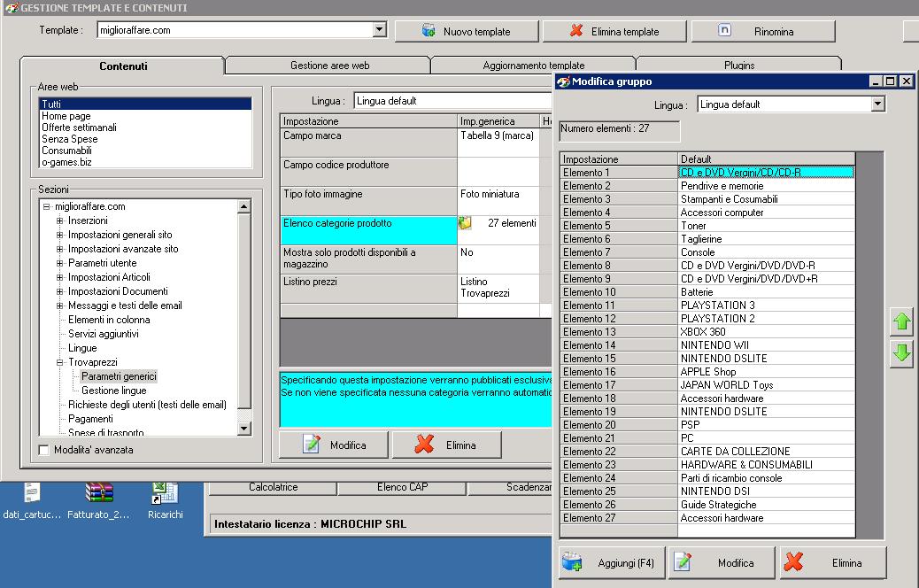Select Elementi in colonna tree item
The height and width of the screenshot is (588, 919).
[x=109, y=320]
